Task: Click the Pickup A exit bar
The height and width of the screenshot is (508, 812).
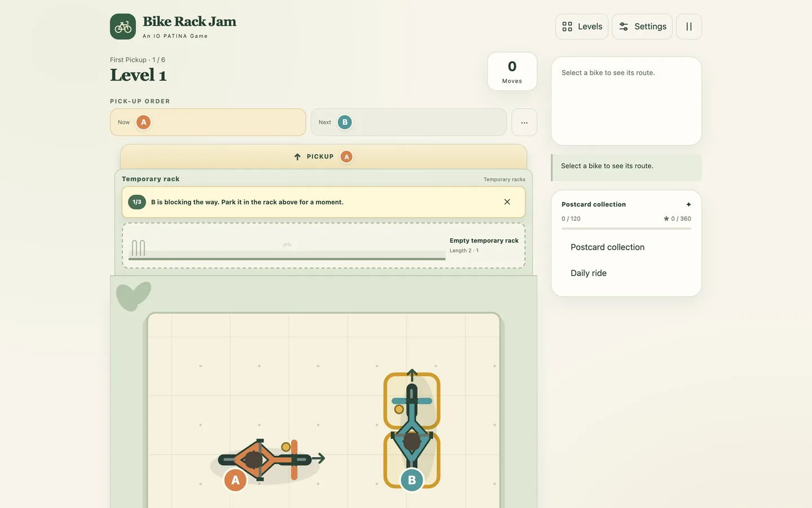Action: pyautogui.click(x=324, y=156)
